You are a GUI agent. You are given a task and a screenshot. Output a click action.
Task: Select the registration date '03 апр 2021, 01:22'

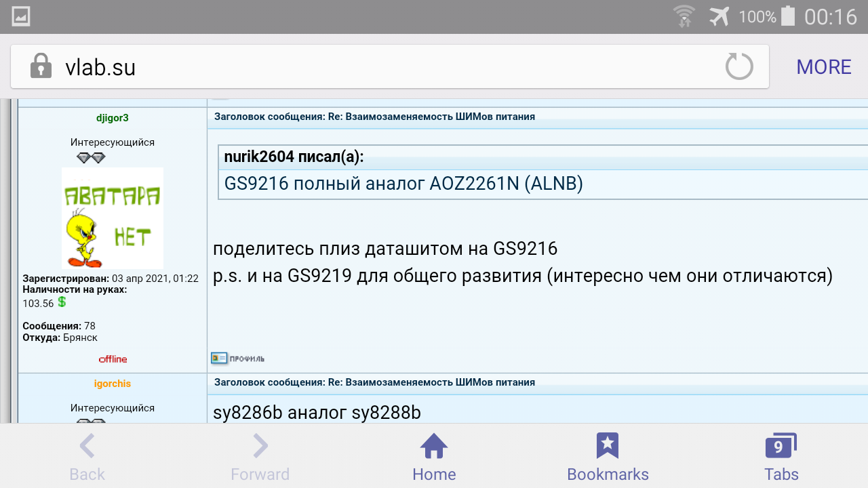click(155, 279)
